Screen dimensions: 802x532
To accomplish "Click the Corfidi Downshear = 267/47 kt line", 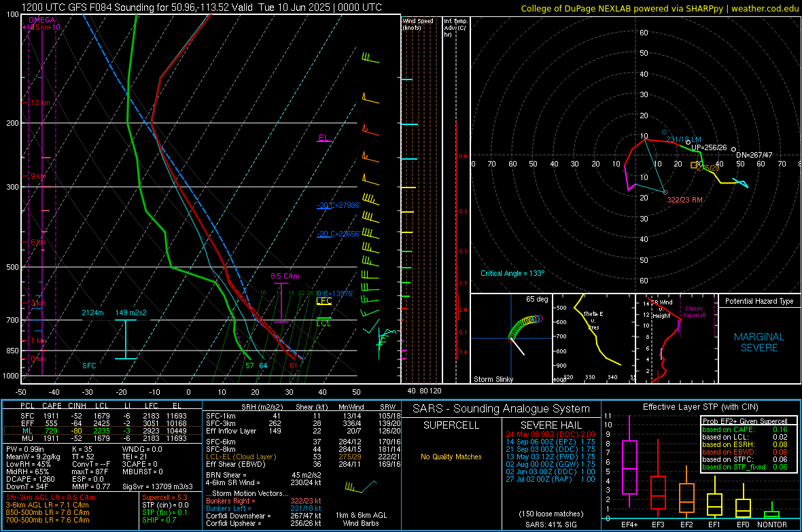I will click(264, 516).
